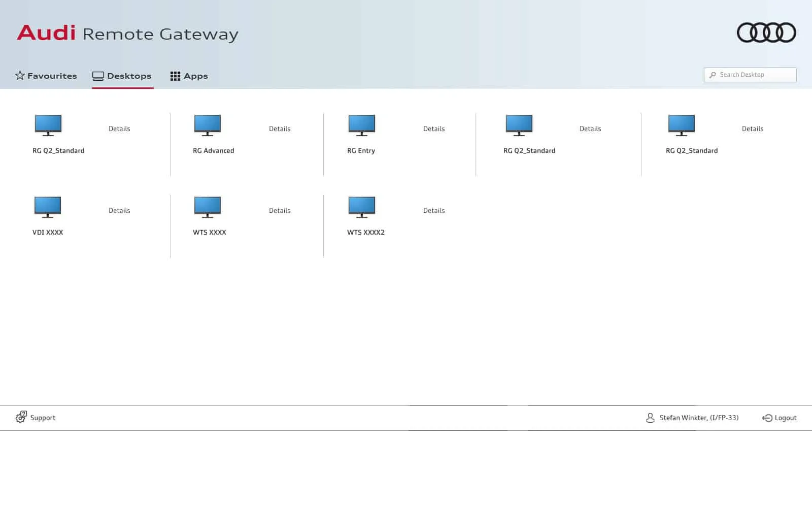The height and width of the screenshot is (508, 812).
Task: View Details of RG Q2_Standard above VDI XXXX
Action: pos(119,129)
